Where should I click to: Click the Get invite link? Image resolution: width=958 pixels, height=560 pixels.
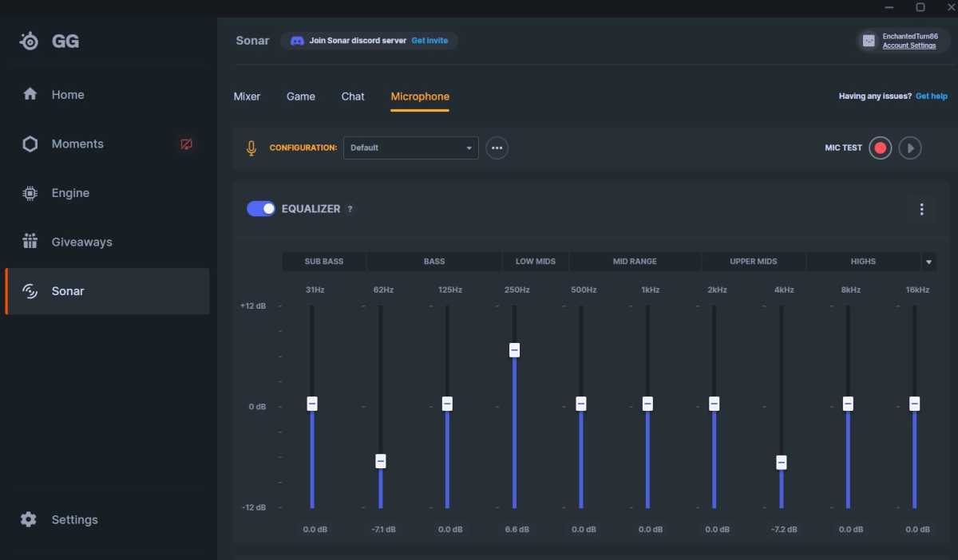(430, 41)
